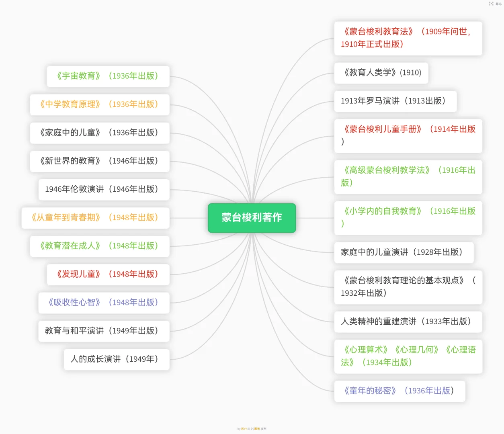Select node 《童年的秘密》(1936年出版)
This screenshot has height=434, width=504.
click(400, 391)
